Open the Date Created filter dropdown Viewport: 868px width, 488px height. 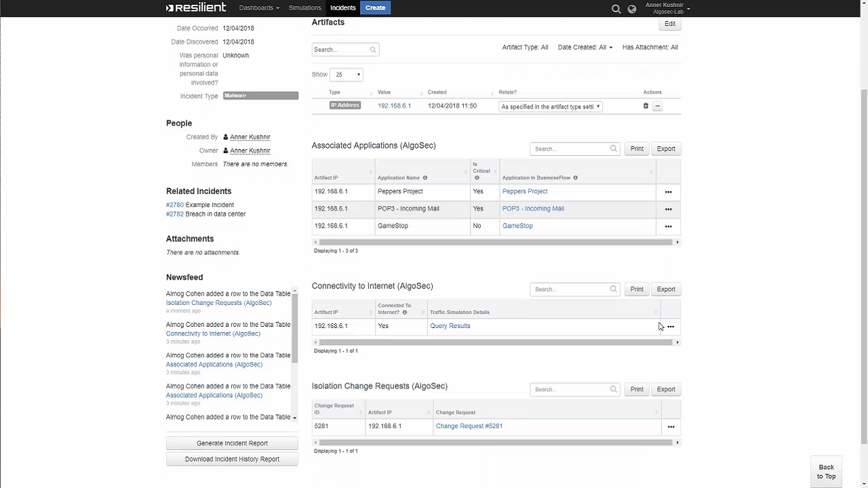coord(585,47)
